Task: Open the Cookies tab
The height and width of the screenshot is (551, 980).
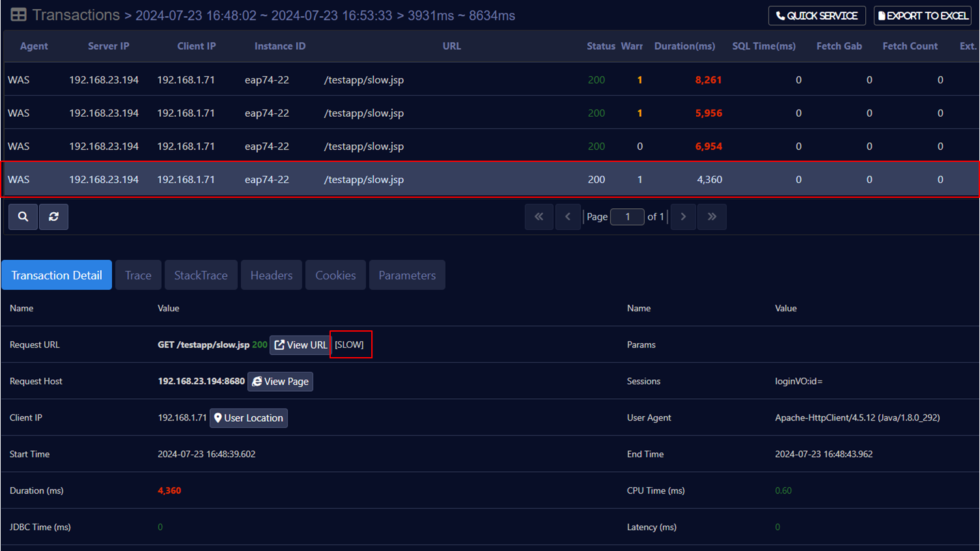Action: (335, 275)
